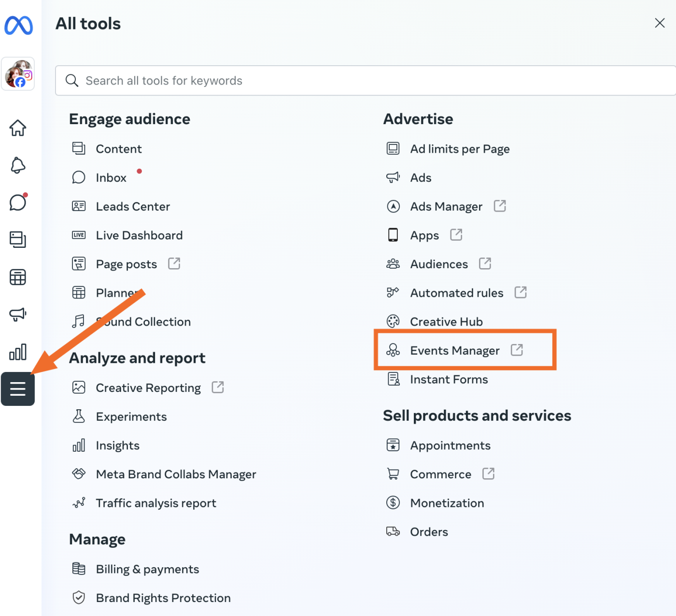This screenshot has width=676, height=616.
Task: Open Automated rules
Action: [457, 293]
